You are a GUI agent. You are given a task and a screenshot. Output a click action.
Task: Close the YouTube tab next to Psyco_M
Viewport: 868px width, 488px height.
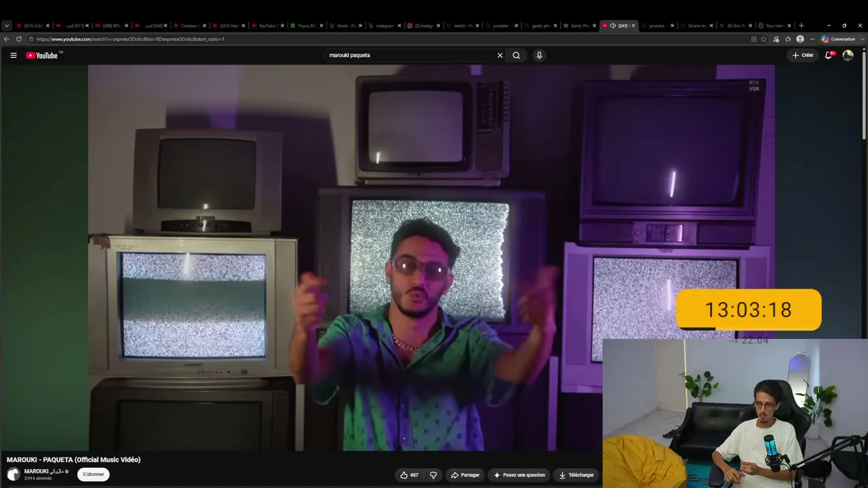[x=283, y=26]
